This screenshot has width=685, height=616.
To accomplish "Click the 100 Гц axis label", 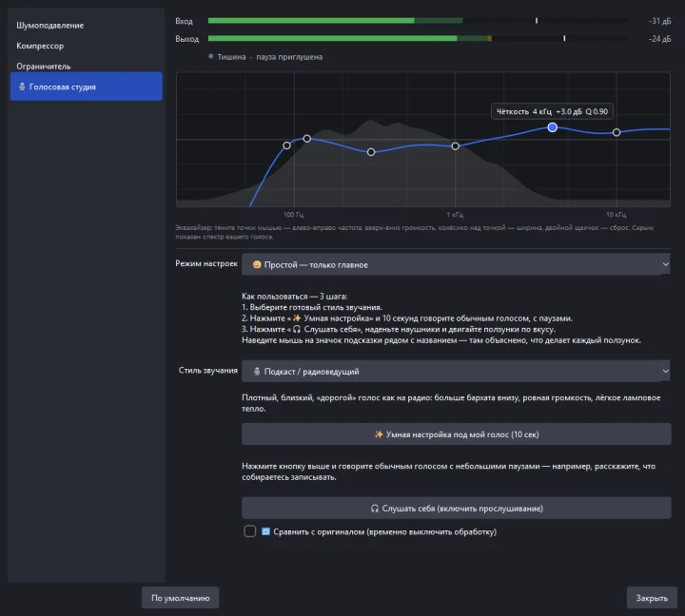I will click(x=294, y=214).
